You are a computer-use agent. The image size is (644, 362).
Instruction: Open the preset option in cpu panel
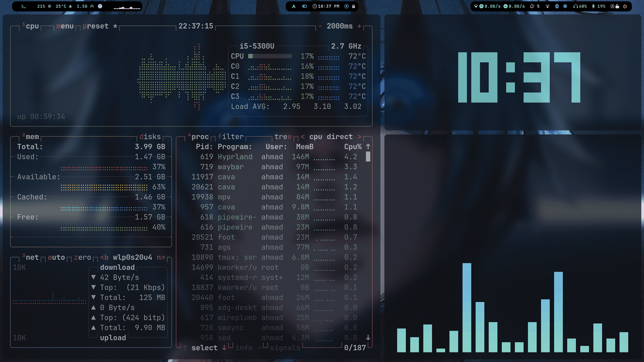pyautogui.click(x=96, y=26)
